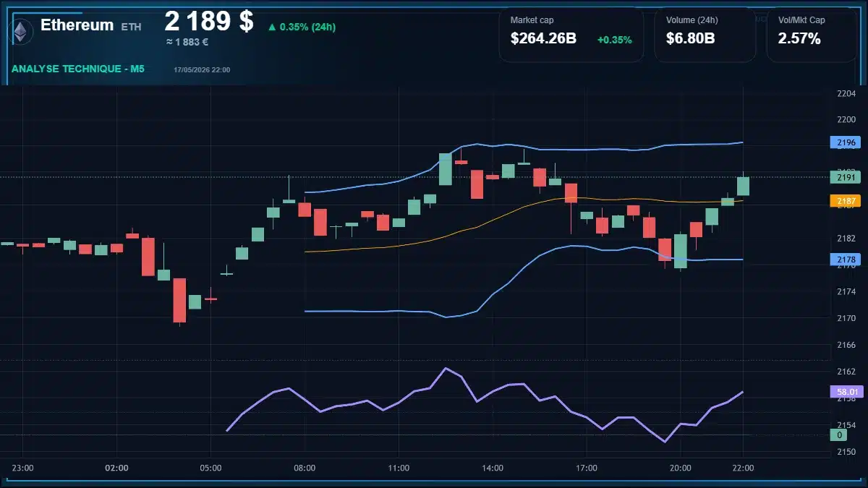The width and height of the screenshot is (868, 488).
Task: Click the green "0" indicator tag
Action: click(839, 435)
